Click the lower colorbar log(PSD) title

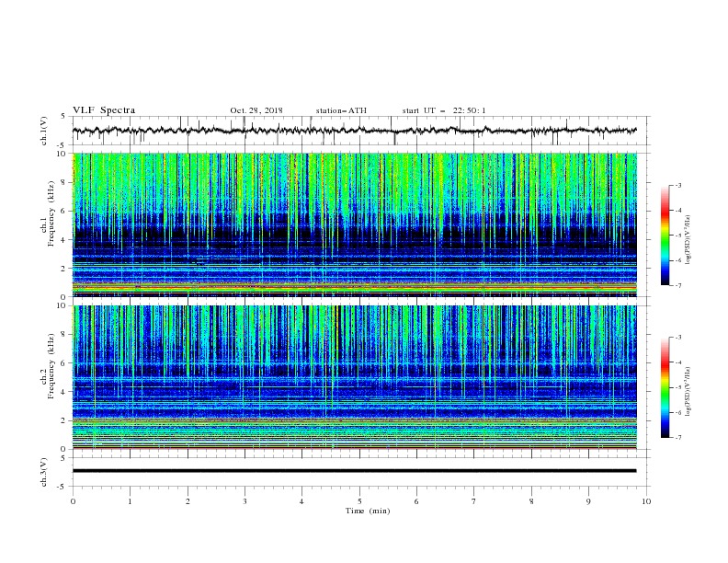coord(688,392)
